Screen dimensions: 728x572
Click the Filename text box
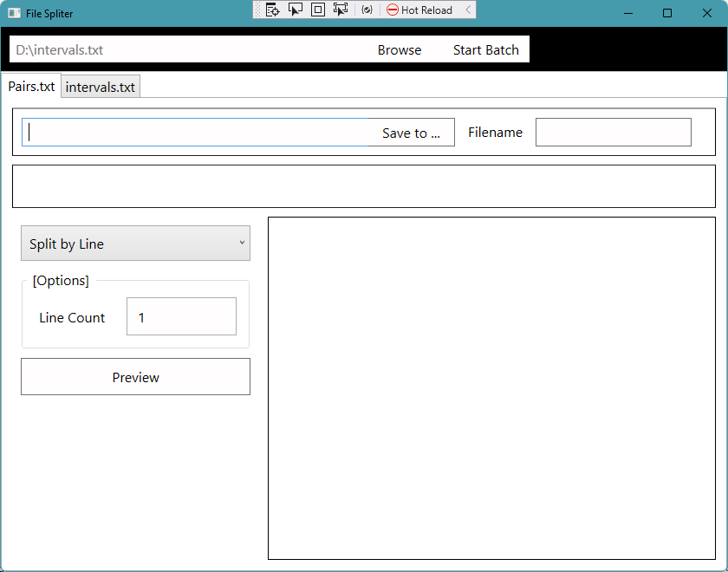pyautogui.click(x=613, y=133)
